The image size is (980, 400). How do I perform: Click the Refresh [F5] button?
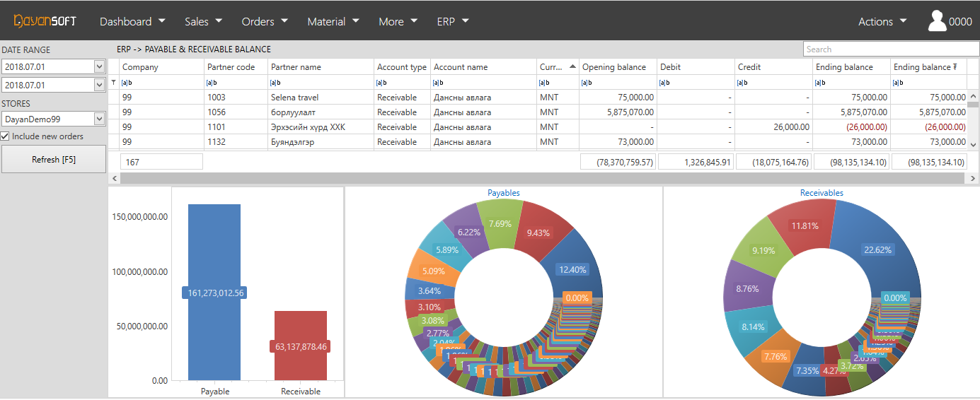pos(54,160)
